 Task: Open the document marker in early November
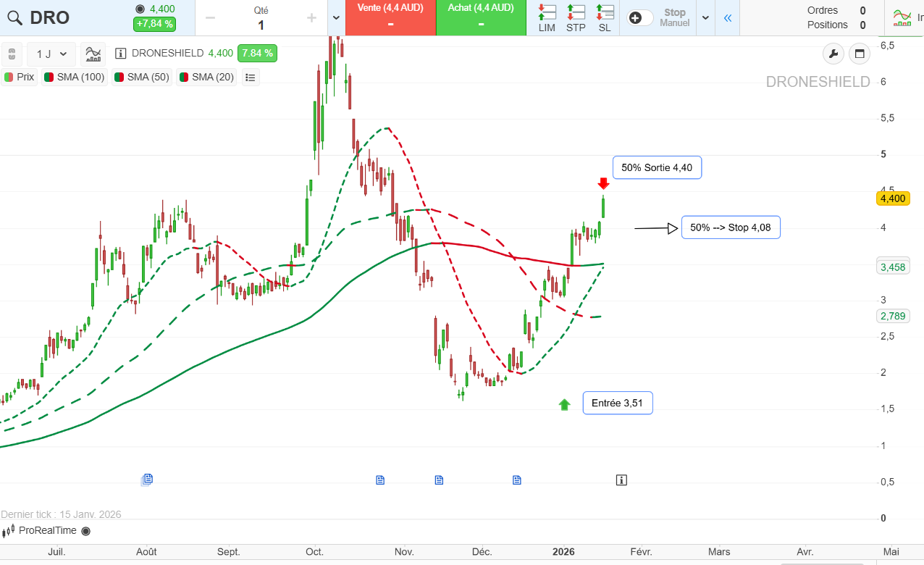coord(439,480)
